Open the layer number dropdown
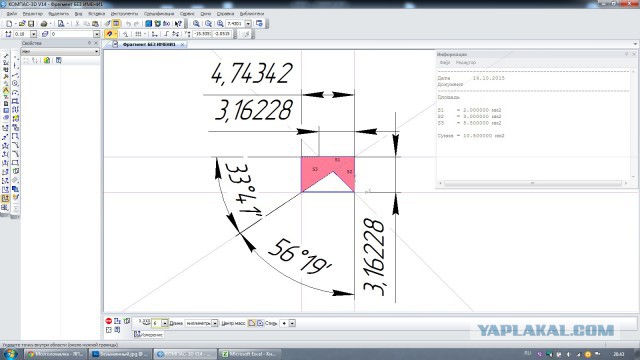This screenshot has width=640, height=360. click(97, 34)
